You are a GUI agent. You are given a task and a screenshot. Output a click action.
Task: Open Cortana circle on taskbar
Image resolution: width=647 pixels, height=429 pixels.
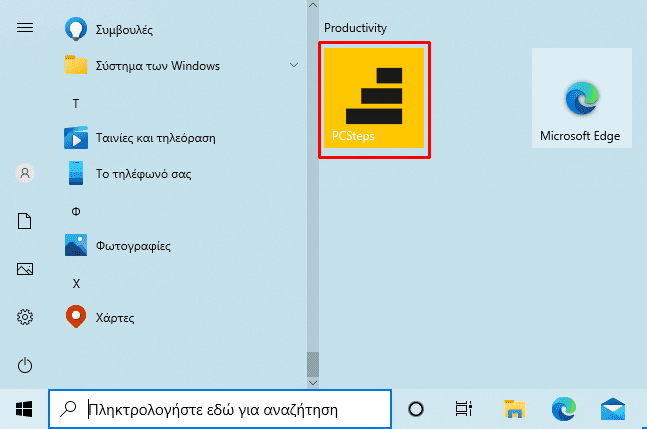coord(416,409)
